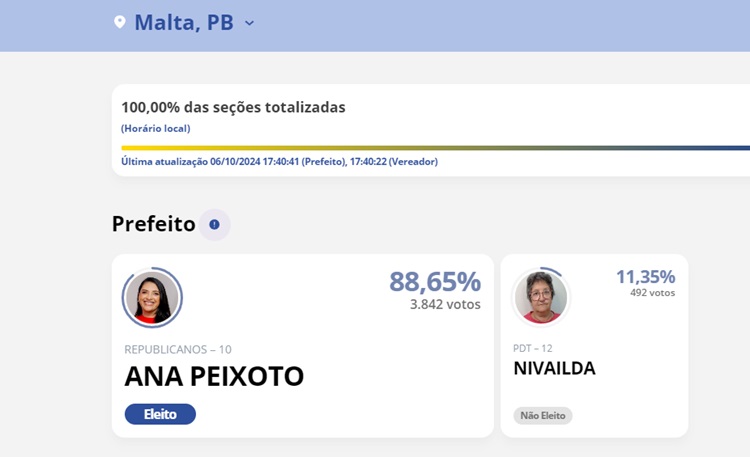Click the Malta, PB location title
The height and width of the screenshot is (457, 750).
tap(184, 22)
